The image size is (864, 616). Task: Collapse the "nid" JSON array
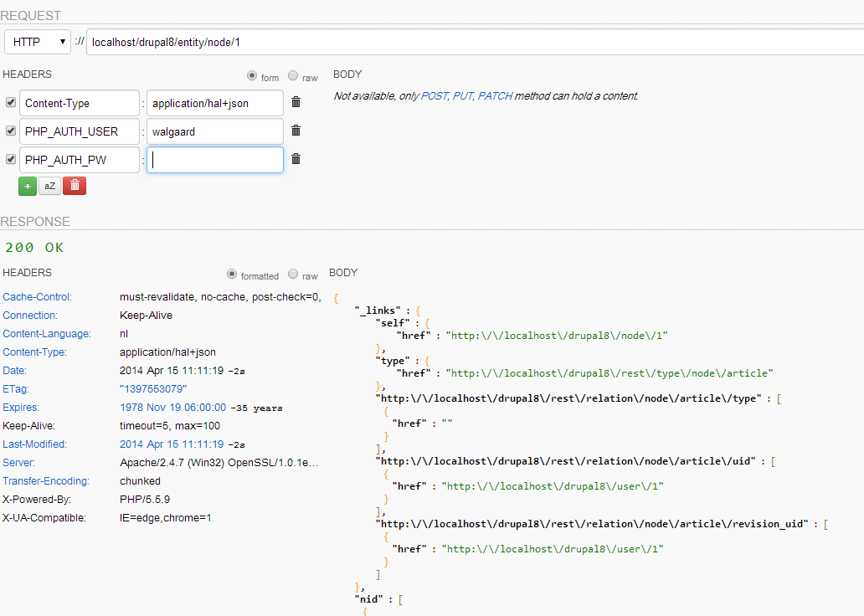pos(400,599)
